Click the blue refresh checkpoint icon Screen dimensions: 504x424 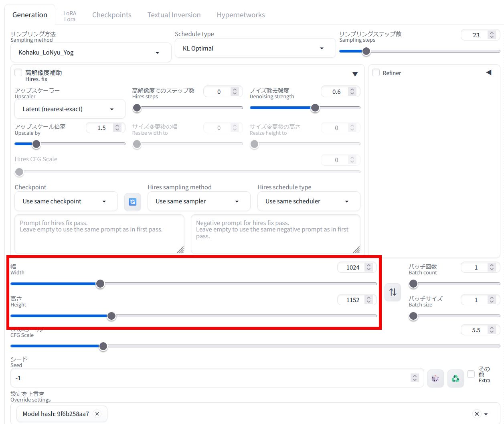coord(132,202)
